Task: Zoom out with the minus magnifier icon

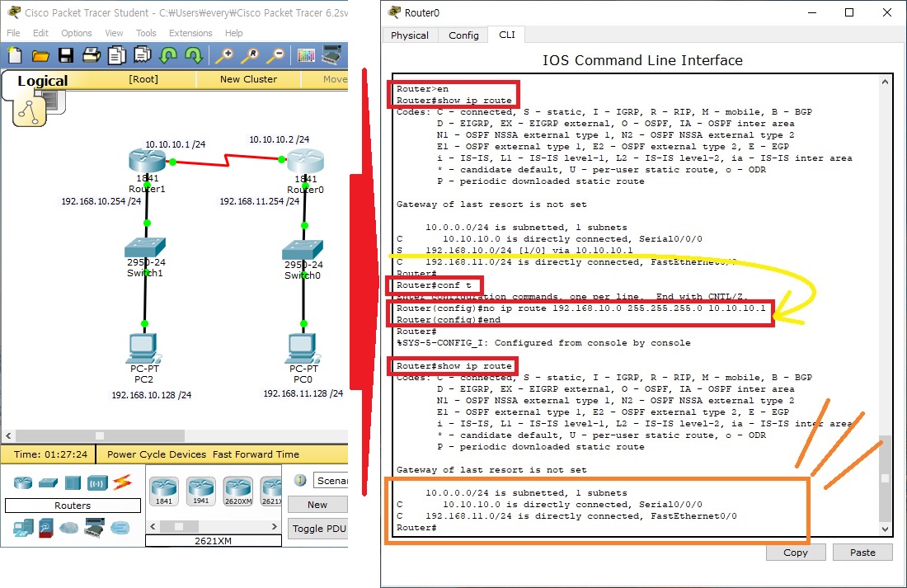Action: (276, 55)
